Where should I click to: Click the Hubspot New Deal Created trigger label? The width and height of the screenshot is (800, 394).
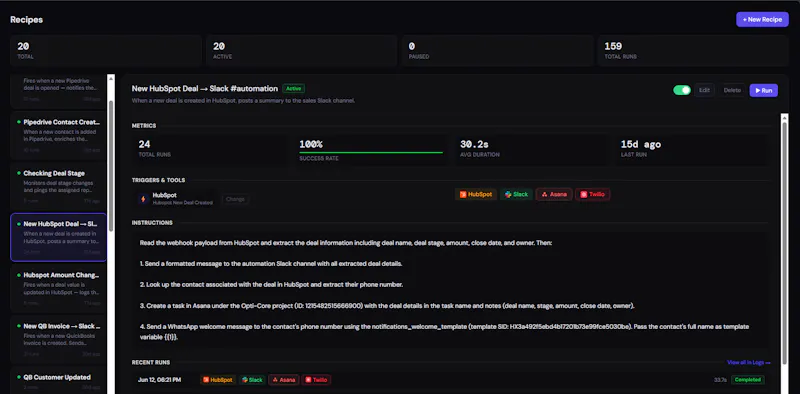click(183, 203)
